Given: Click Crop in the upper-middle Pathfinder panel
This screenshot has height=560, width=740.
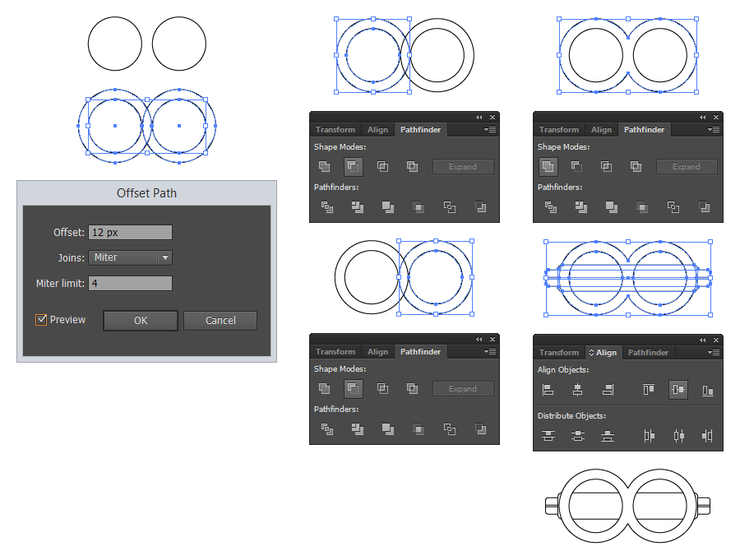Looking at the screenshot, I should [419, 206].
